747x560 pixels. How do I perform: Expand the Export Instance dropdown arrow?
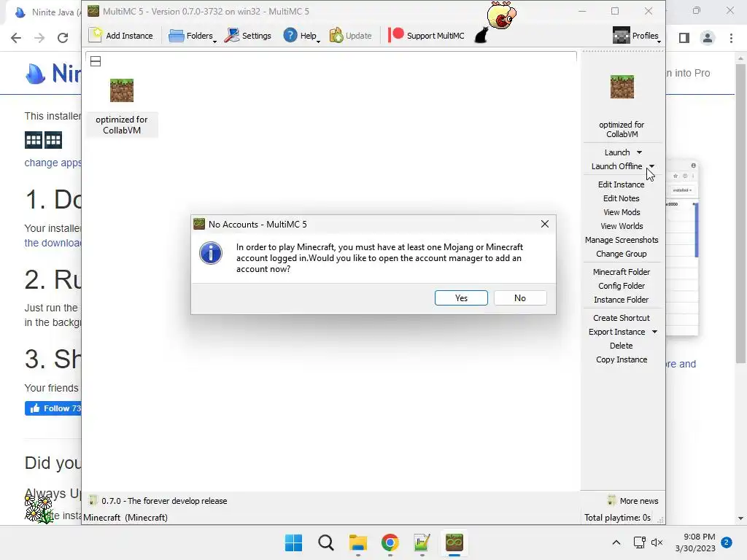click(654, 332)
